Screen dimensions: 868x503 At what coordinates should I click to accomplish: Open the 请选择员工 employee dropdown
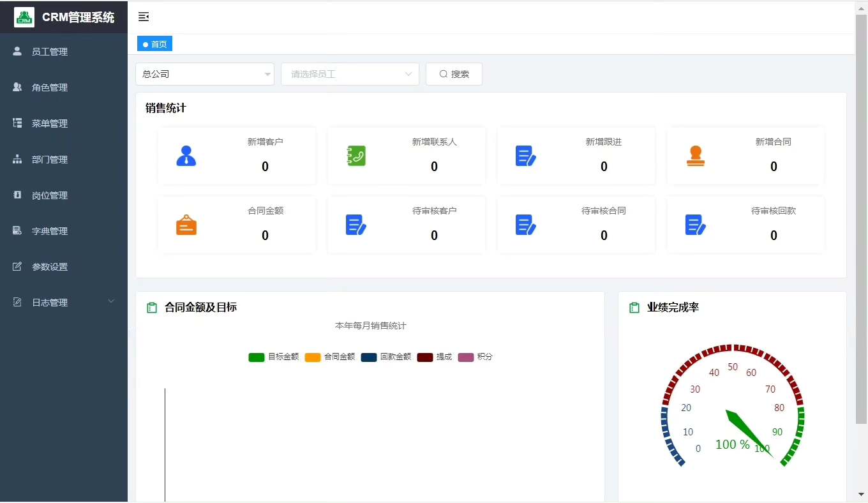tap(350, 74)
